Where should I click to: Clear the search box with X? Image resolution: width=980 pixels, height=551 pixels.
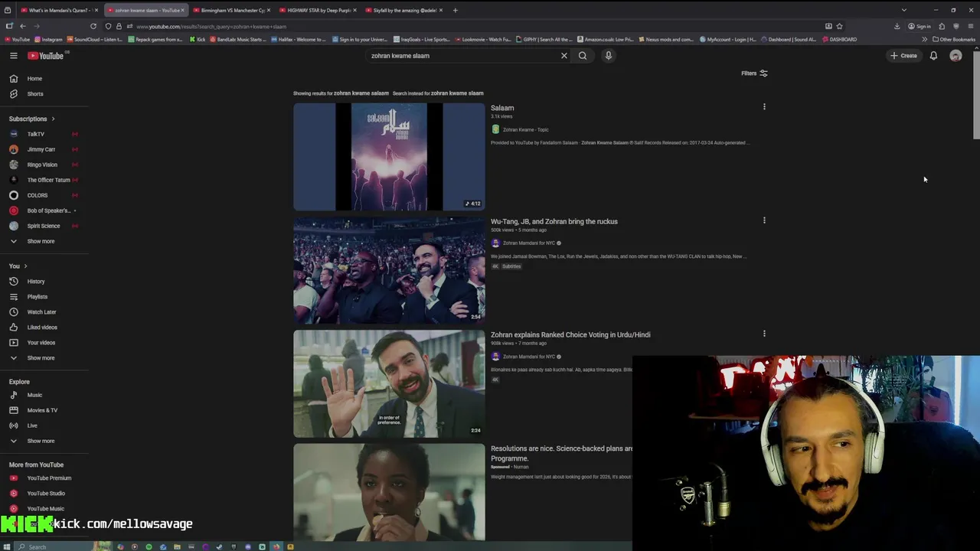point(564,55)
